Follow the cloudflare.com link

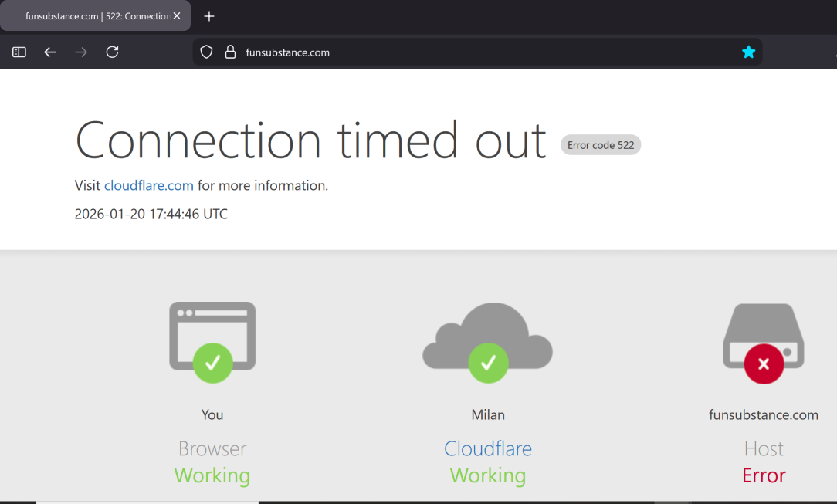pyautogui.click(x=149, y=185)
